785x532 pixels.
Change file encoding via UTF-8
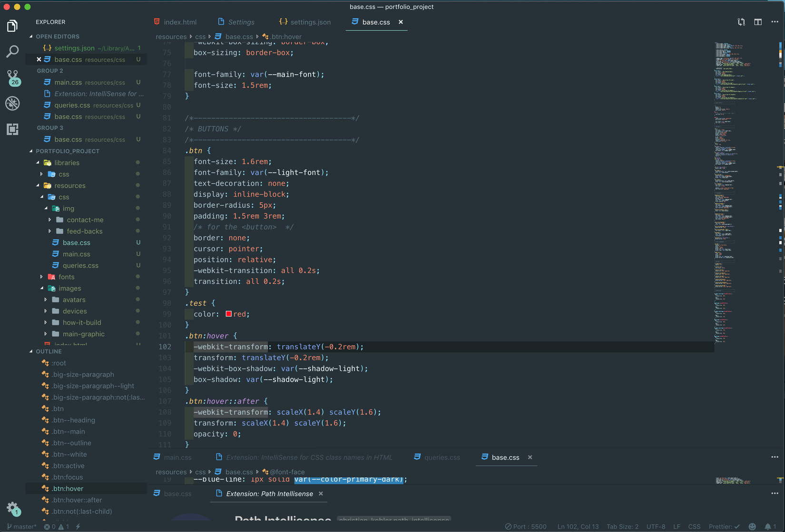click(656, 527)
